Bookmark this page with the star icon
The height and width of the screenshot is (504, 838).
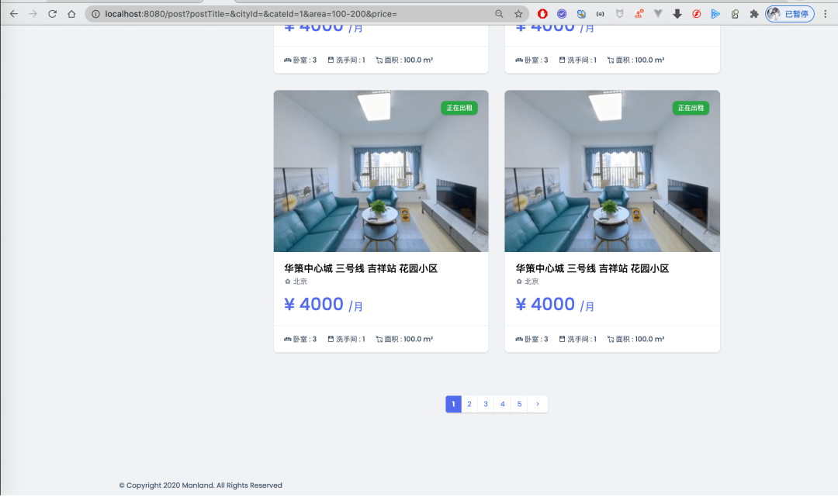pyautogui.click(x=518, y=14)
